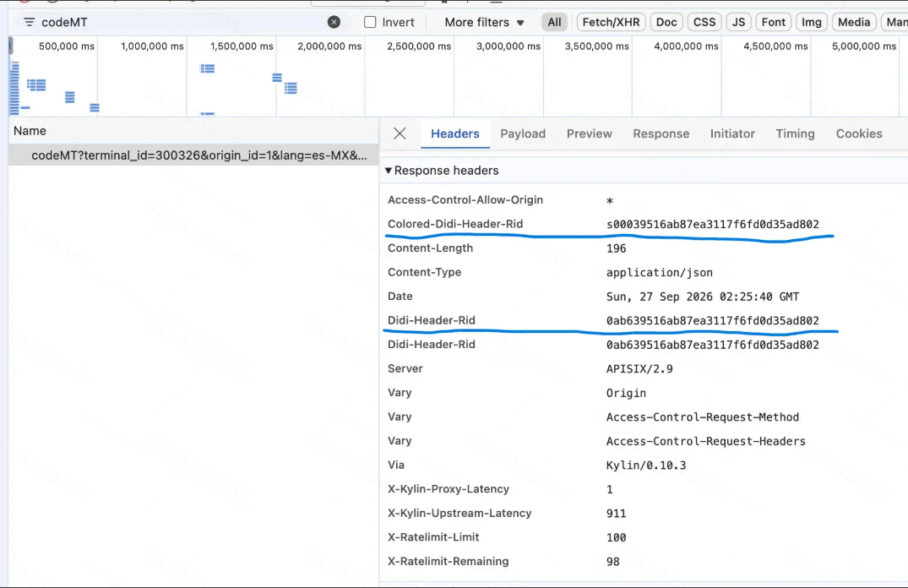Click the APISIX/2.9 Server value

pyautogui.click(x=639, y=369)
